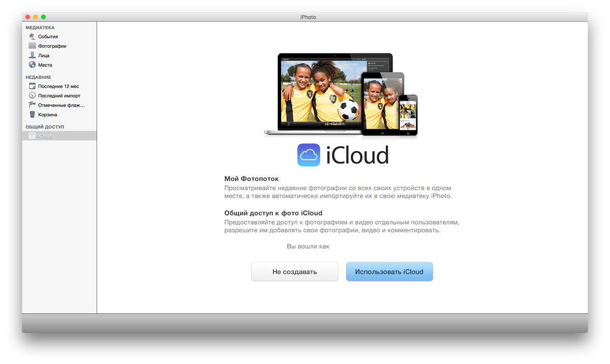Click the Вы вошли как text
Screen dimensions: 610x364
tap(309, 247)
